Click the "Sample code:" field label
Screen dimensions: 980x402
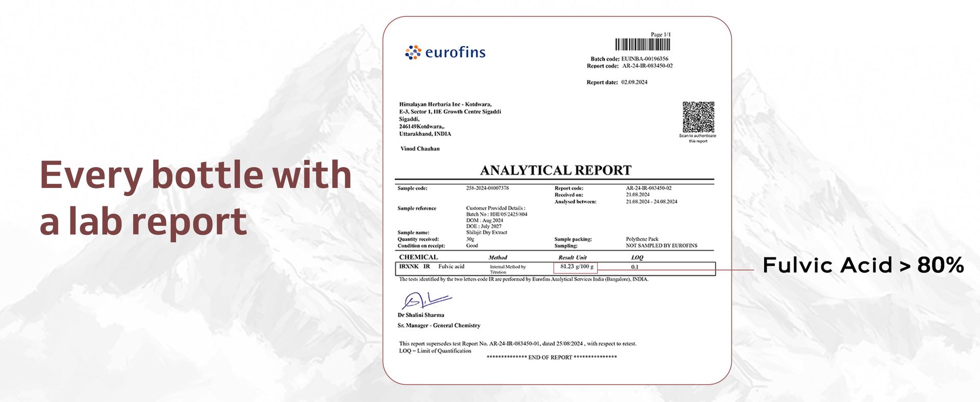click(412, 188)
